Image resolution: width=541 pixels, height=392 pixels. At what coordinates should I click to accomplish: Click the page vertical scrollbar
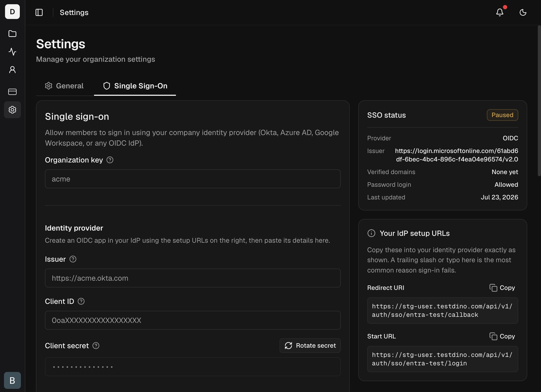point(539,101)
